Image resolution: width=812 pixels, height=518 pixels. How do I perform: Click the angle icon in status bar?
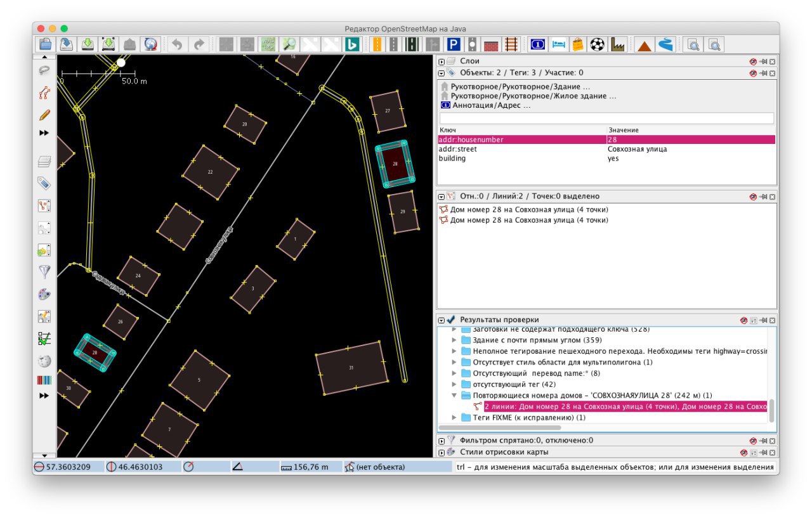238,467
